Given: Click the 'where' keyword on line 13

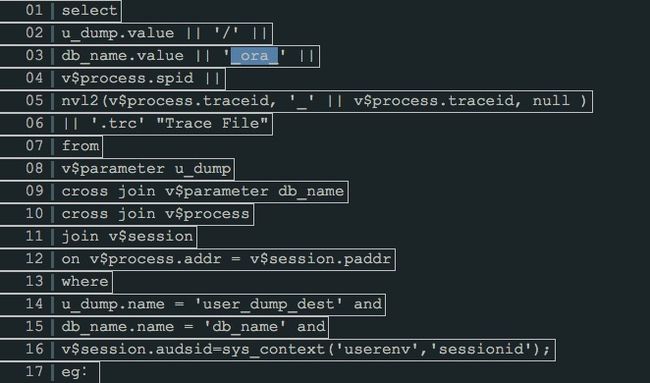Looking at the screenshot, I should (85, 281).
